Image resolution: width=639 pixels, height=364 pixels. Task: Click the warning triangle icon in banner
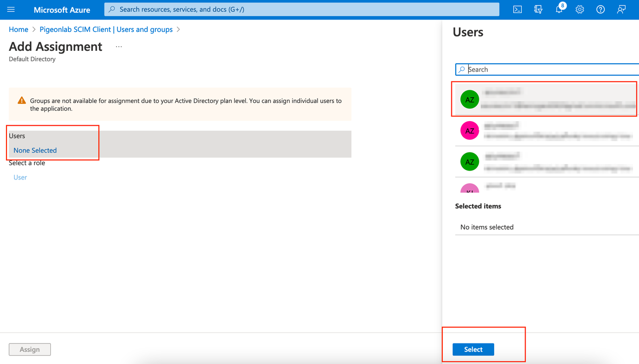(22, 100)
